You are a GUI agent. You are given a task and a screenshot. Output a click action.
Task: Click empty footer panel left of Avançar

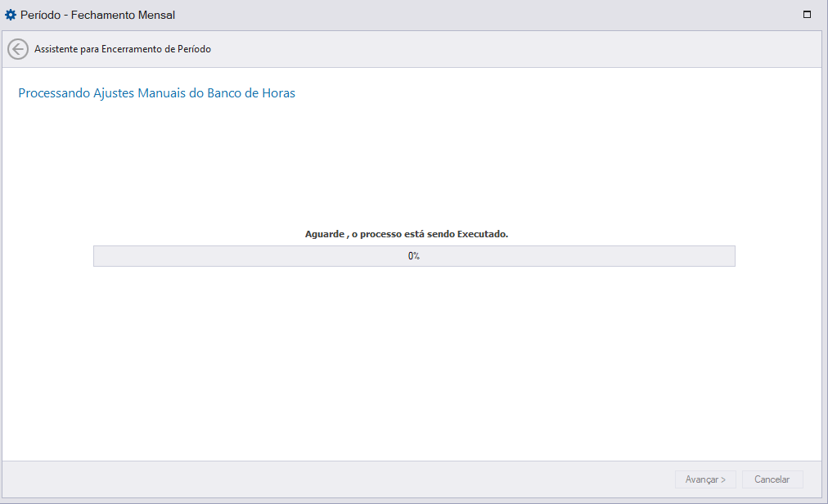pos(338,479)
